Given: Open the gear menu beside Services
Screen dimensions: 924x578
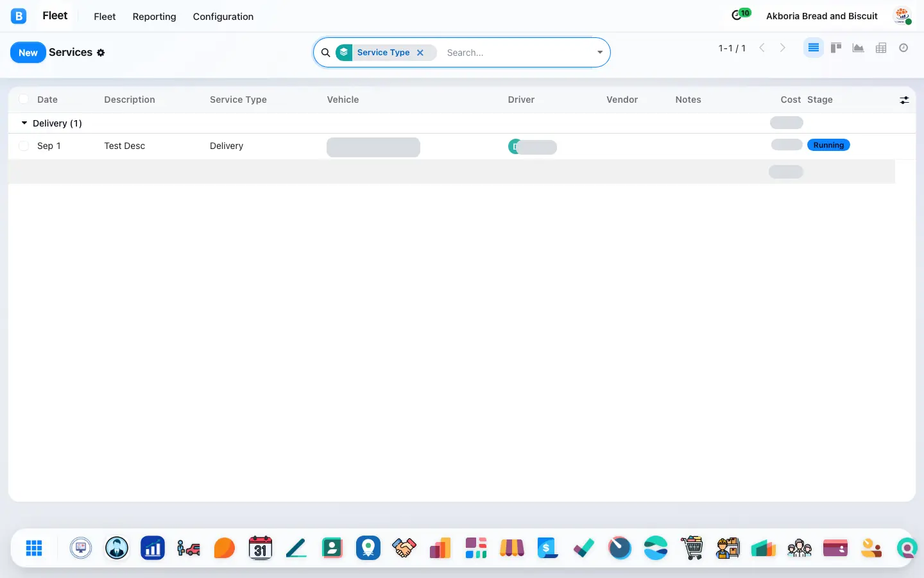Looking at the screenshot, I should (101, 53).
